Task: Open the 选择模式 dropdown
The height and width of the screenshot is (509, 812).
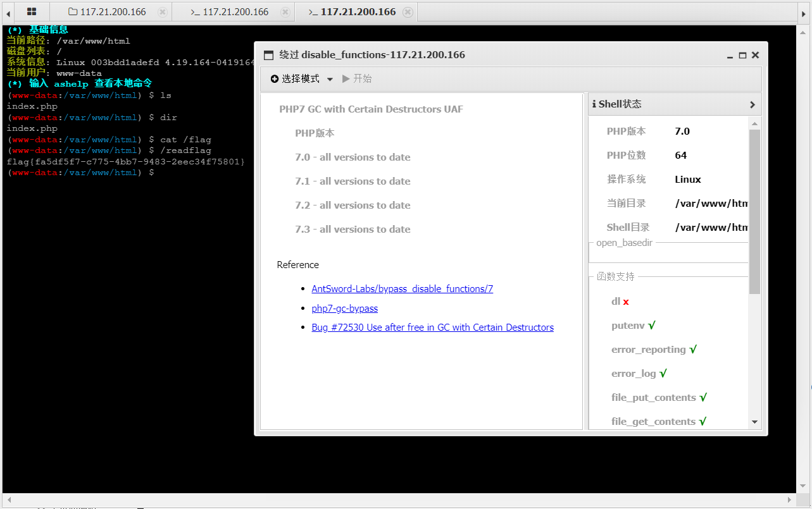Action: [x=302, y=79]
